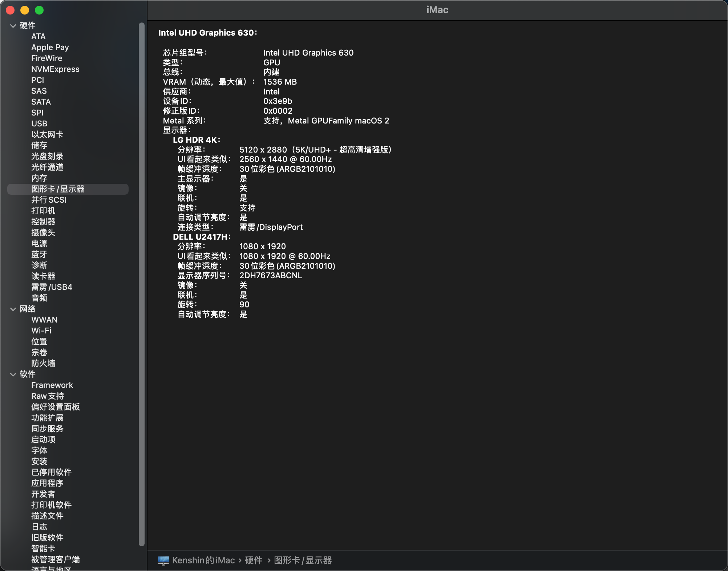Collapse the 硬件 section
Screen dimensions: 728x571
[x=13, y=26]
